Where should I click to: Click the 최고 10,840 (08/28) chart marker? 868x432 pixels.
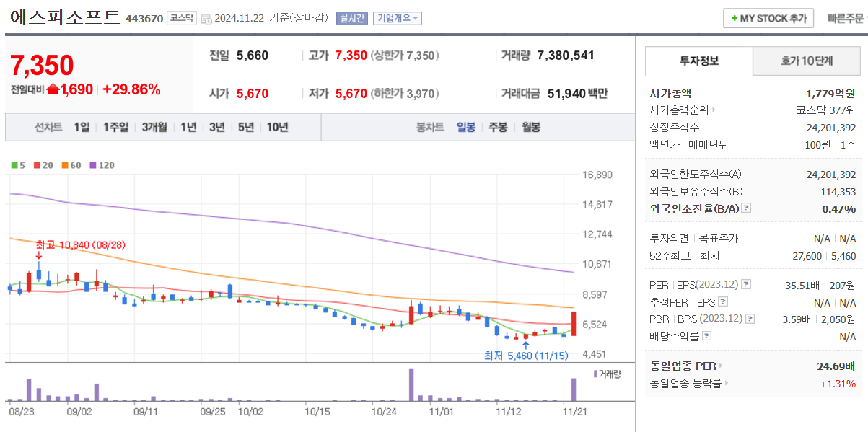pyautogui.click(x=80, y=245)
